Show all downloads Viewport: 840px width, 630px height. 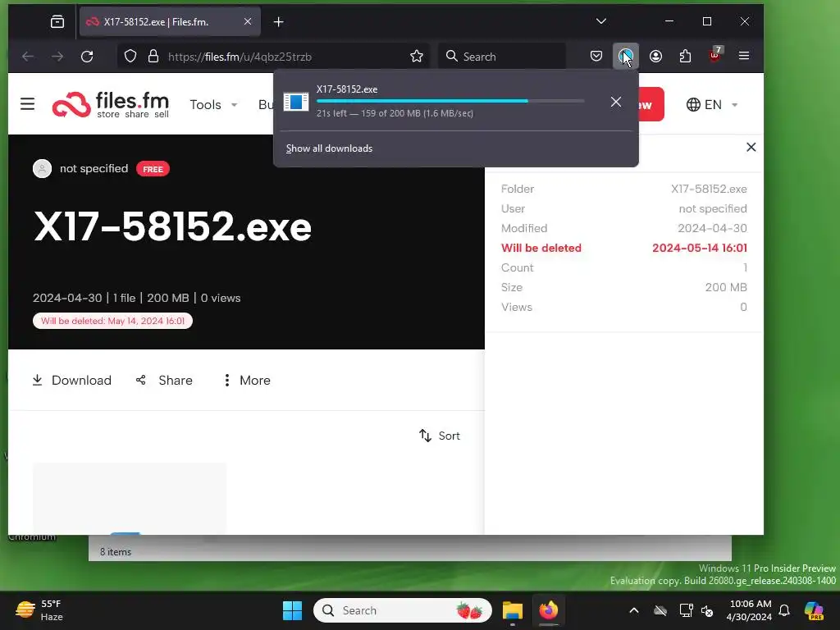coord(329,148)
